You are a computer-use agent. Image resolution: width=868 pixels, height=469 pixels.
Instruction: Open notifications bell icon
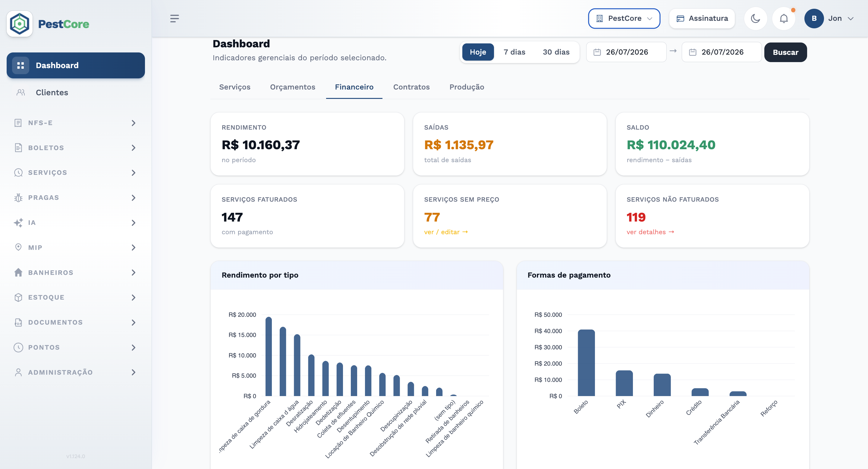click(x=784, y=18)
